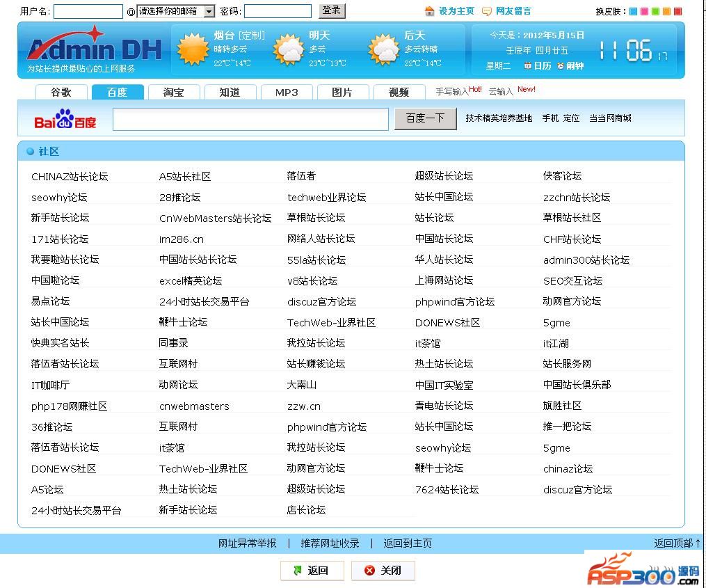
Task: Click inside the 密码 input field
Action: pyautogui.click(x=278, y=11)
